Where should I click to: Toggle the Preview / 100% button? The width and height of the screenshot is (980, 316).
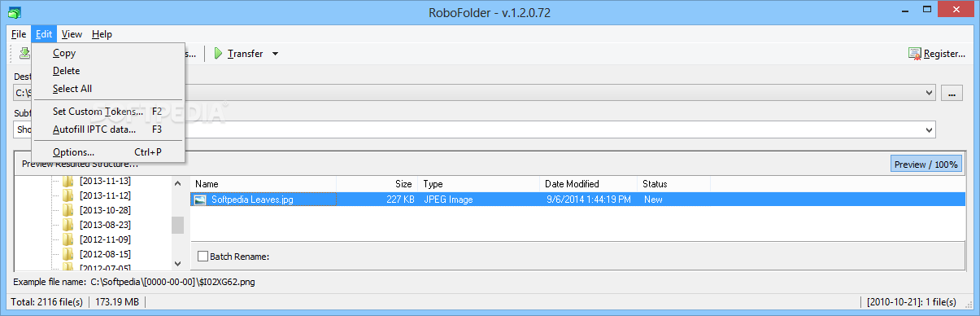pyautogui.click(x=926, y=165)
